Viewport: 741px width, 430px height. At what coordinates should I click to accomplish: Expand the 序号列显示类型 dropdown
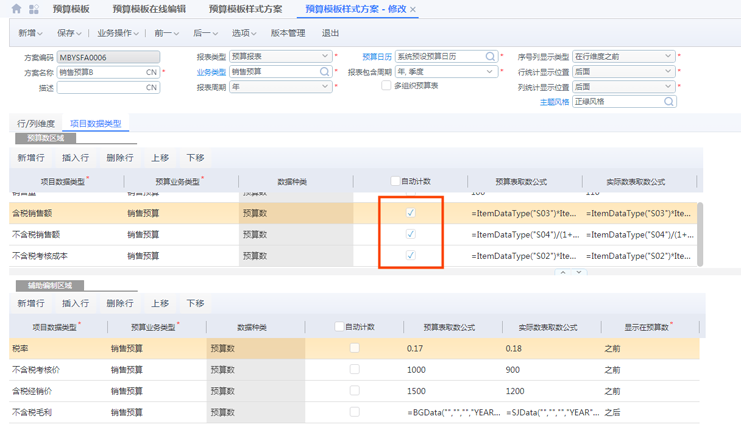click(x=669, y=57)
